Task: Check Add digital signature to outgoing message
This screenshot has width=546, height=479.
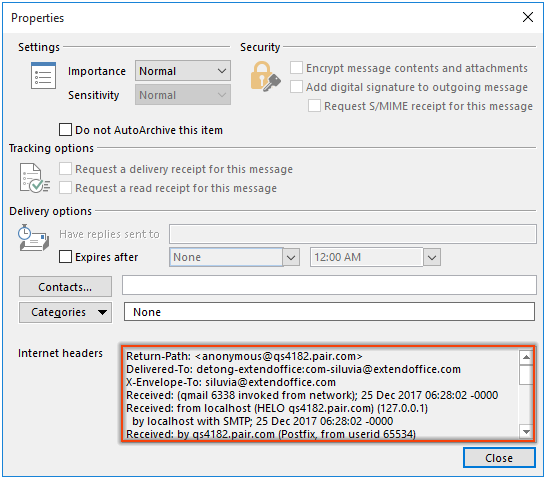Action: pos(296,87)
